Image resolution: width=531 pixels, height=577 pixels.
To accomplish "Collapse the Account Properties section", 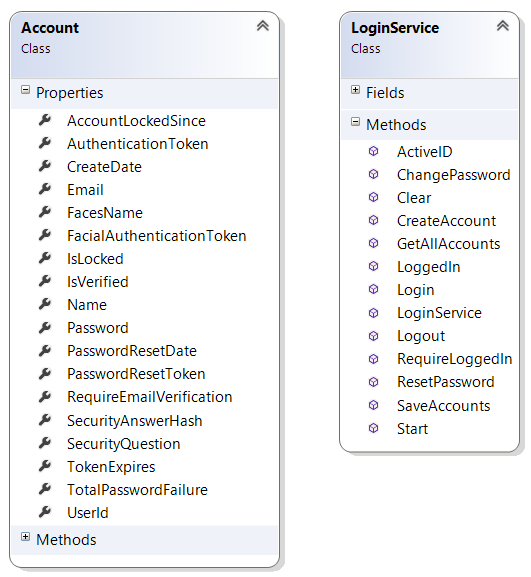I will (x=25, y=89).
